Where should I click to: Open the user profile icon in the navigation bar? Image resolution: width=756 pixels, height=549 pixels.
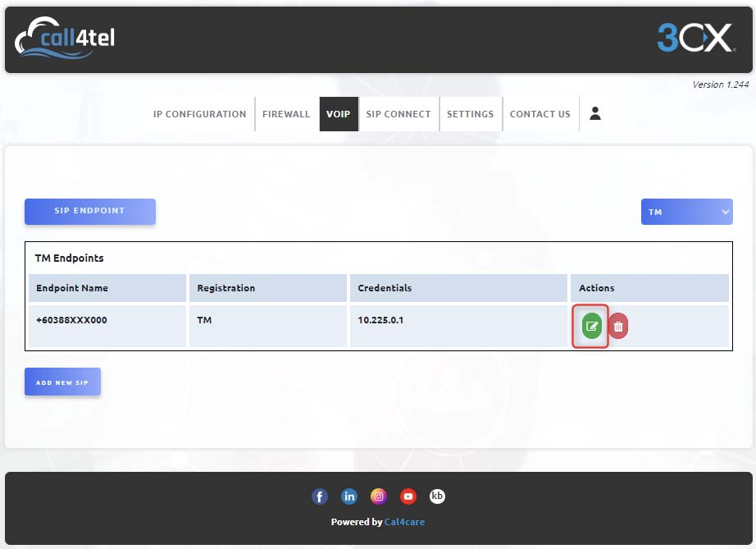595,113
